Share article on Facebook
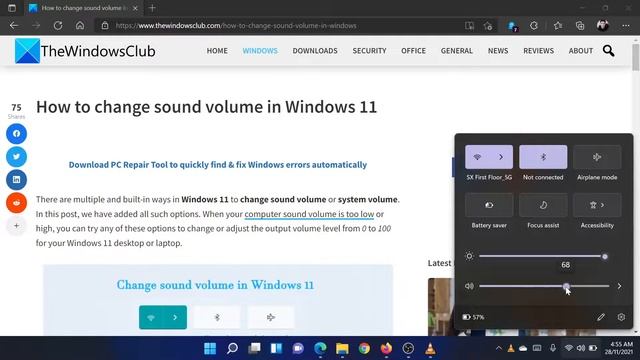 click(x=16, y=134)
